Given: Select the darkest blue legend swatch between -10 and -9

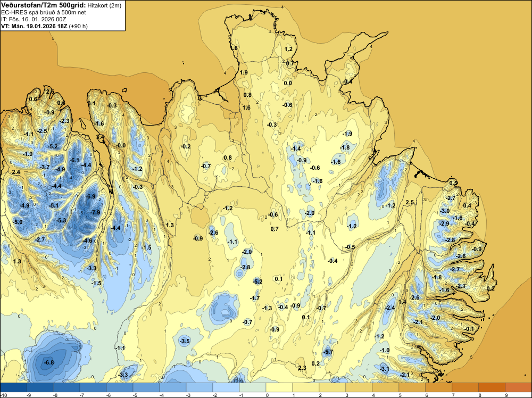Looking at the screenshot, I should (x=13, y=387).
